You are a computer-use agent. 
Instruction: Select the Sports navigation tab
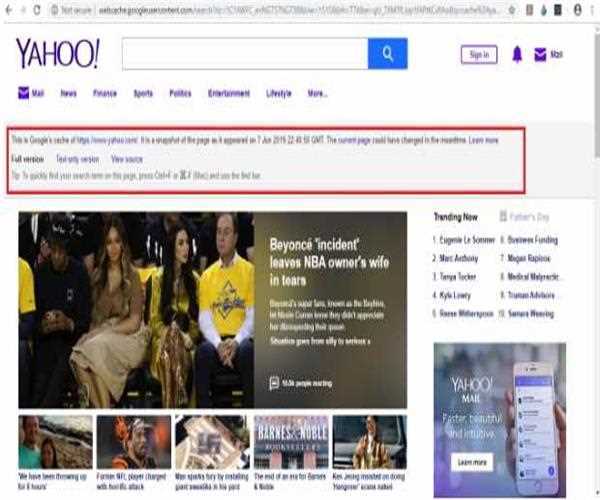(143, 93)
